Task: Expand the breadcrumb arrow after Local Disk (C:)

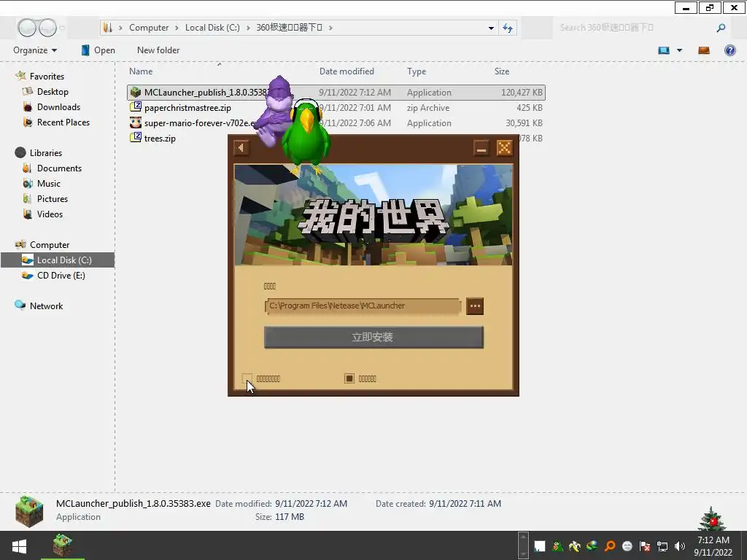Action: click(x=248, y=28)
